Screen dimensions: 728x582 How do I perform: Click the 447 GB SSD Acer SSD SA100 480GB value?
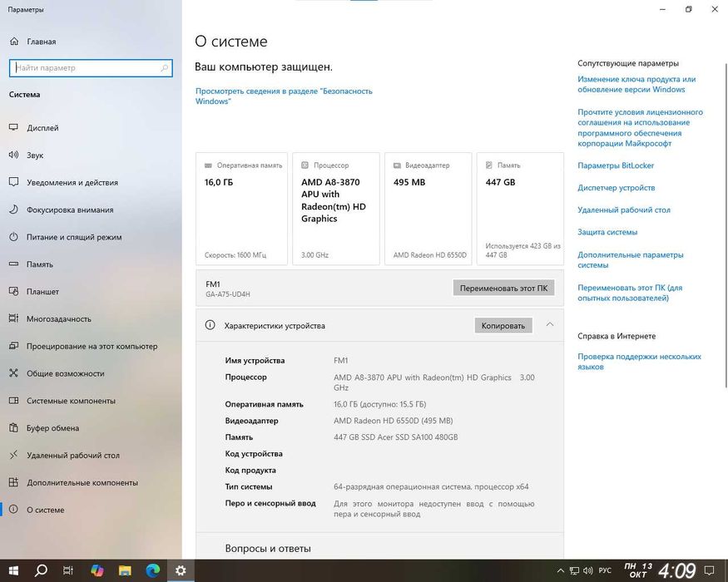tap(395, 437)
